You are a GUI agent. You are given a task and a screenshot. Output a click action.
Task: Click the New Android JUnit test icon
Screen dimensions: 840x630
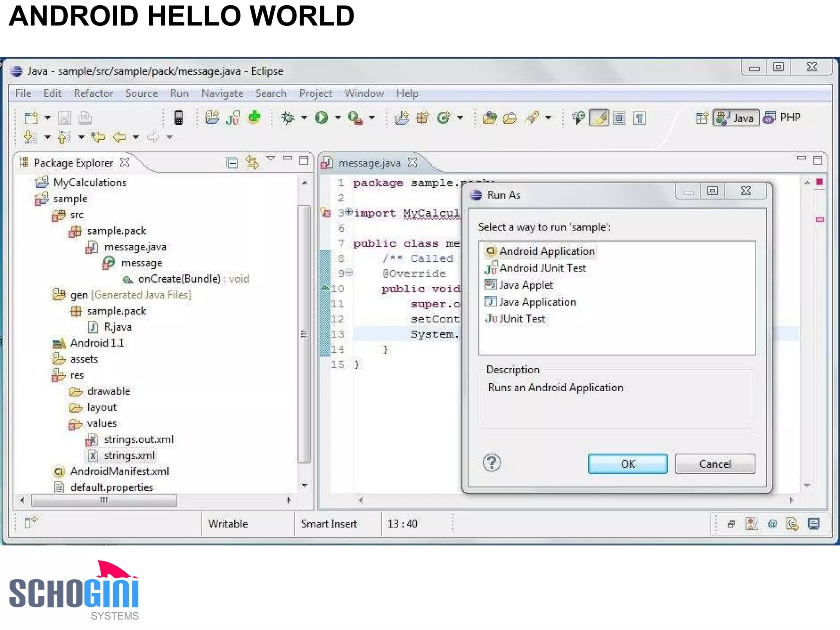click(x=233, y=118)
